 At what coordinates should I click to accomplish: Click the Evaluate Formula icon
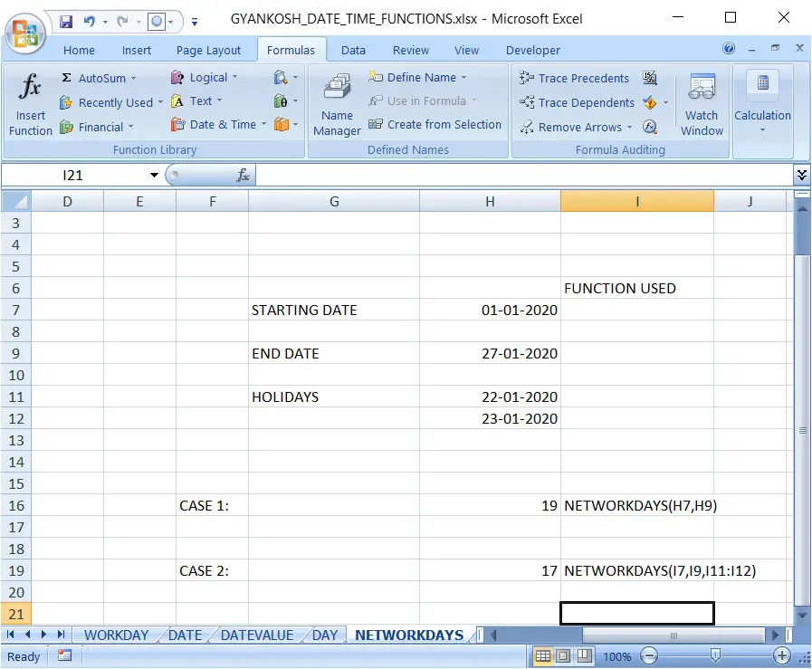649,127
